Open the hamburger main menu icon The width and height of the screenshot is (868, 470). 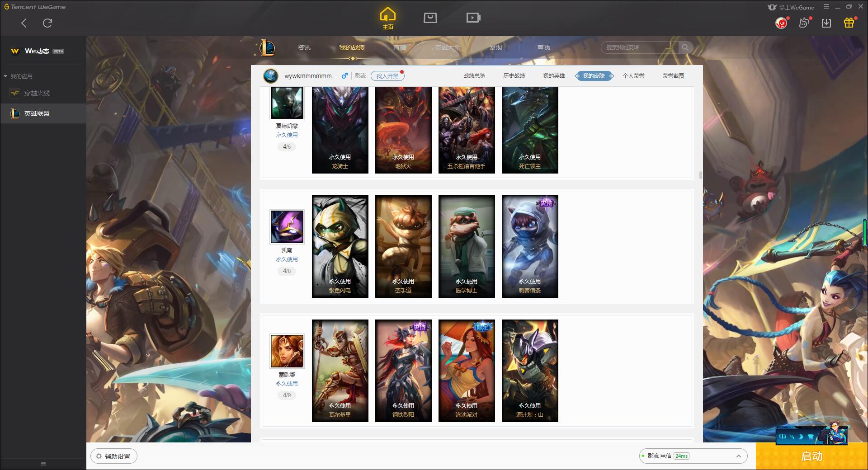[x=826, y=7]
